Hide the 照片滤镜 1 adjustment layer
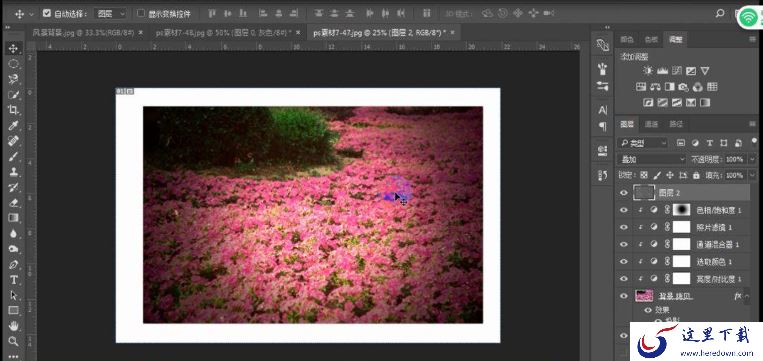Viewport: 763px width, 361px height. (x=624, y=227)
